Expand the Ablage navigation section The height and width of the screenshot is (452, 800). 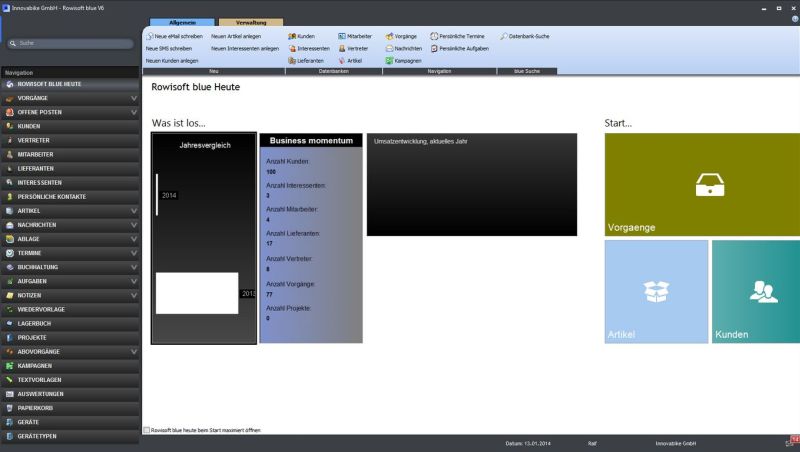134,239
